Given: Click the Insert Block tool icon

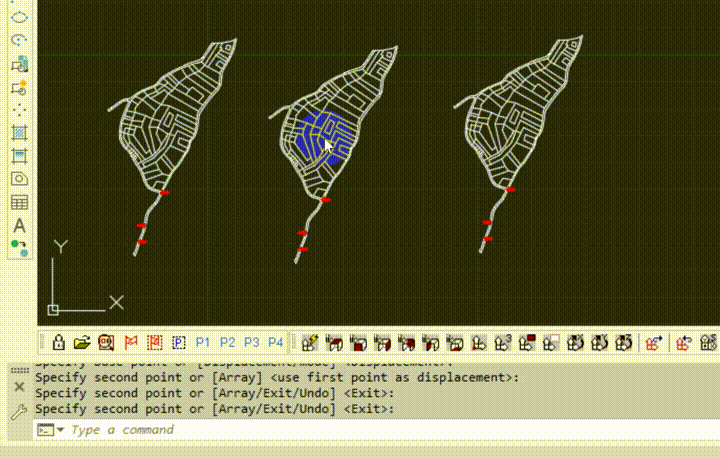Looking at the screenshot, I should pyautogui.click(x=19, y=64).
